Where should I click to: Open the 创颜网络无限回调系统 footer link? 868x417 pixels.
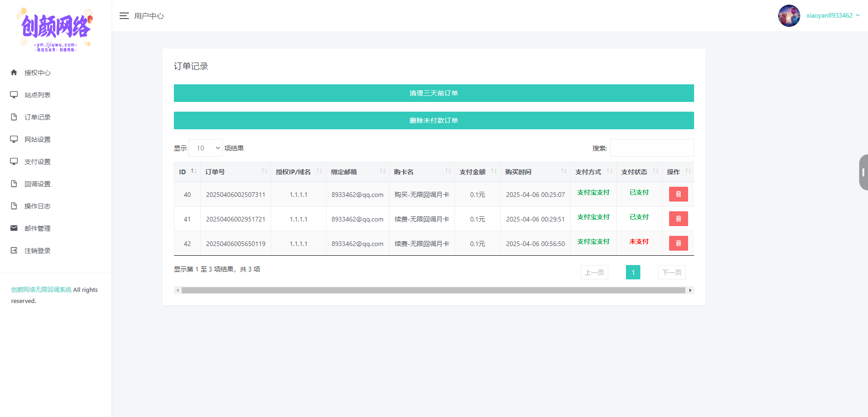point(41,290)
